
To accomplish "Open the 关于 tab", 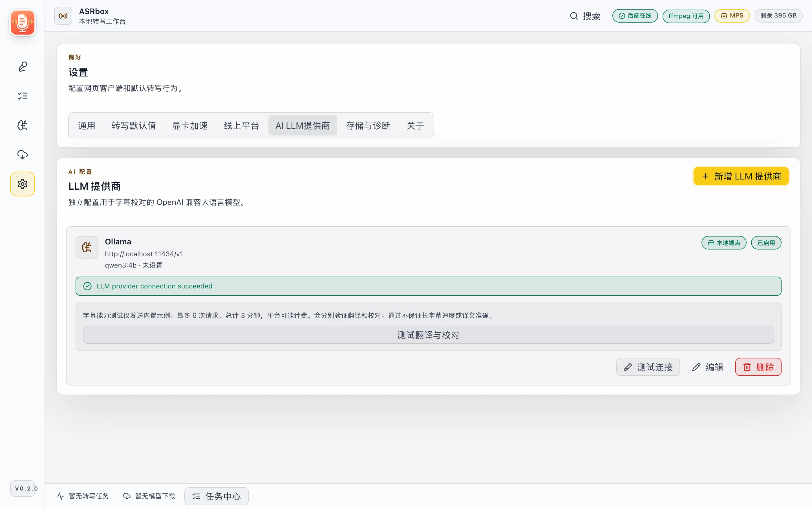I will click(x=415, y=125).
